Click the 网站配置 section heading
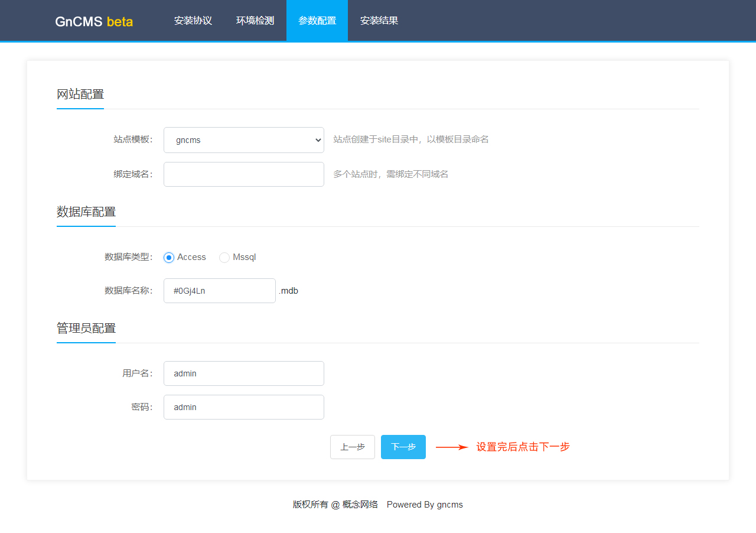 80,94
